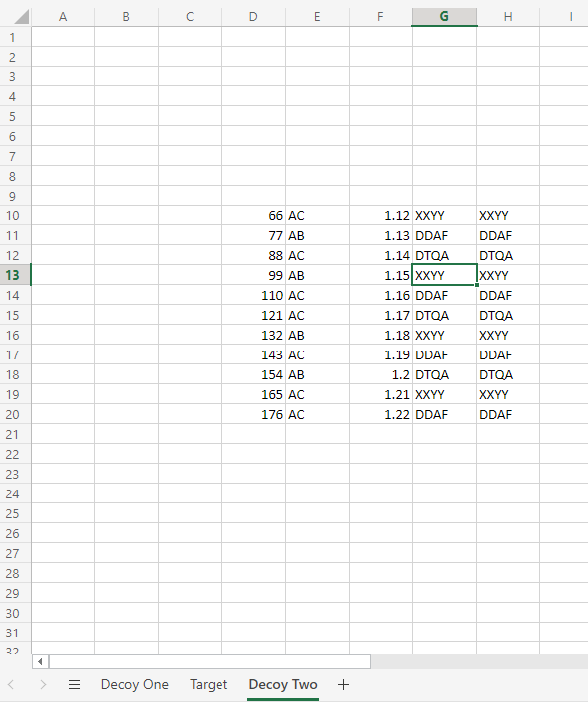Select row 25 header

point(15,513)
